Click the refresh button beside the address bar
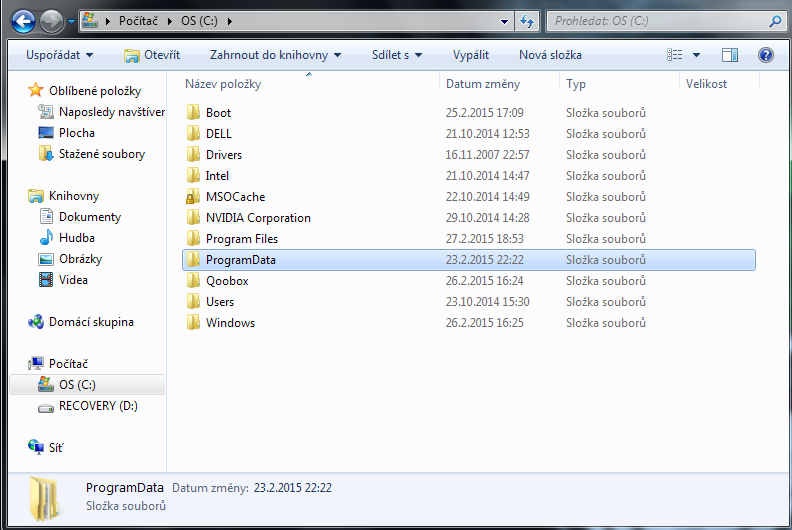792x530 pixels. click(x=527, y=21)
